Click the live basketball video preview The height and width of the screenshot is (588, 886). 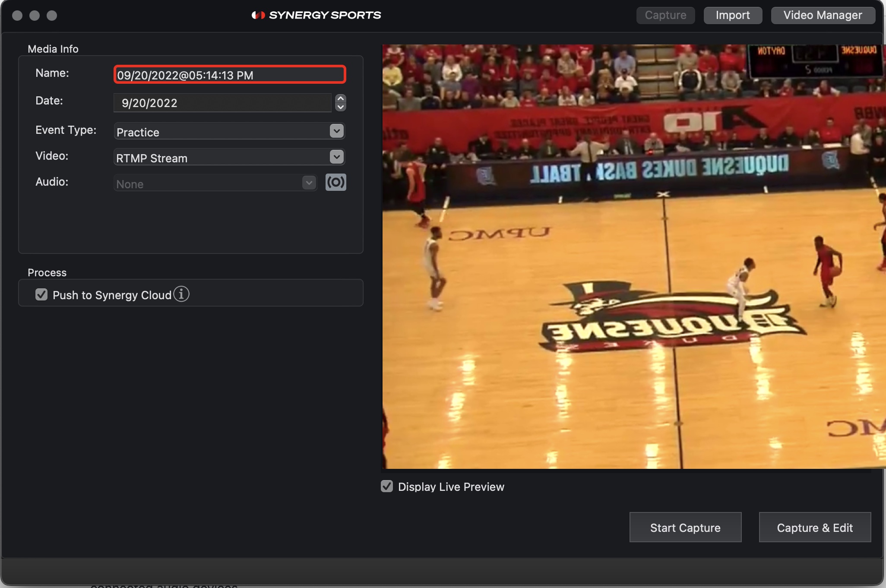(x=634, y=256)
